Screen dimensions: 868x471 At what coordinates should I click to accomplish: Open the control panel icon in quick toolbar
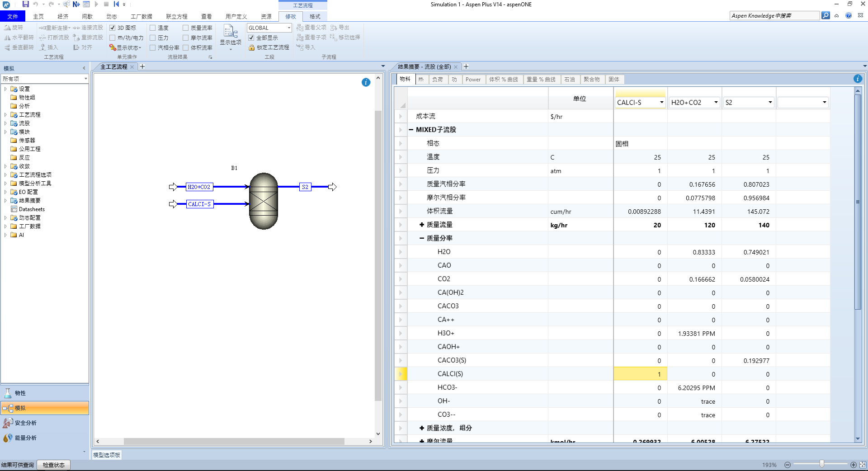(x=86, y=4)
